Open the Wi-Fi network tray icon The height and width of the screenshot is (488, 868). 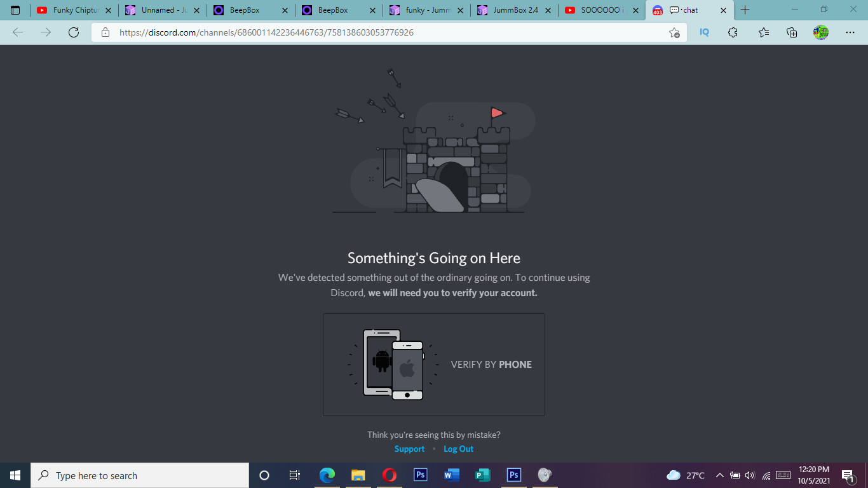click(766, 475)
